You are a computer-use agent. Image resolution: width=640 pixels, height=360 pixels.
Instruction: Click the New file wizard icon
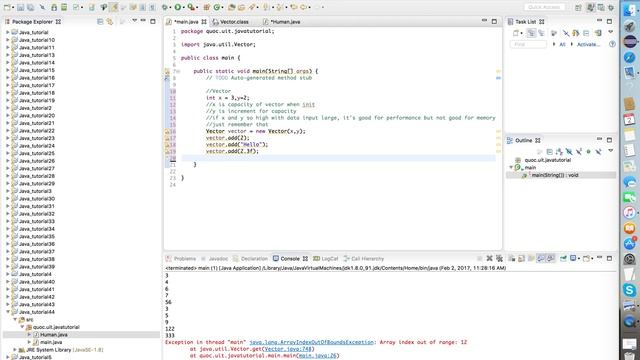[x=7, y=7]
